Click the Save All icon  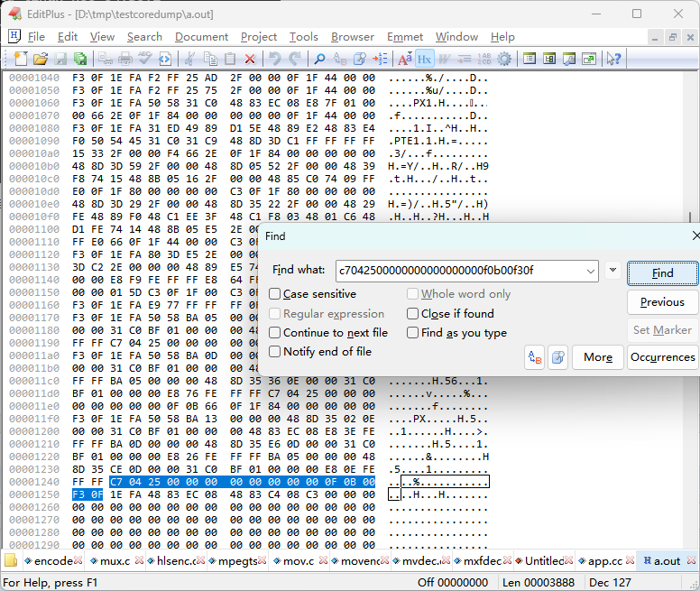pos(80,59)
